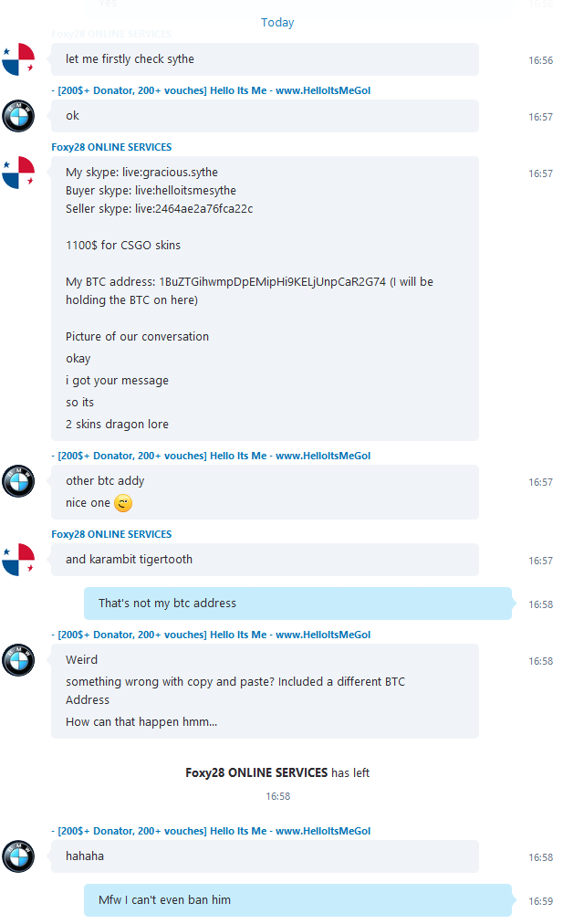Select the 'That's not my btc address' bubble
Screen dimensions: 563x924
(297, 604)
